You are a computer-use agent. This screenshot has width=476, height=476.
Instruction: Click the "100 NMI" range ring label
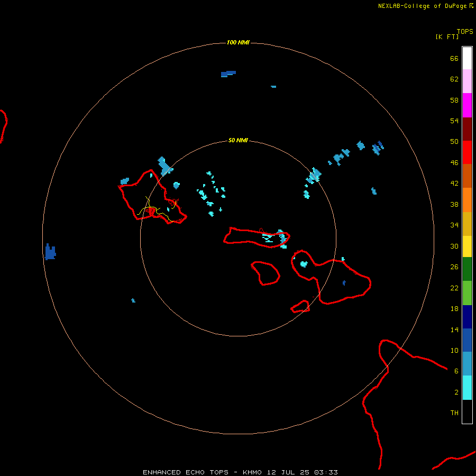click(x=238, y=42)
